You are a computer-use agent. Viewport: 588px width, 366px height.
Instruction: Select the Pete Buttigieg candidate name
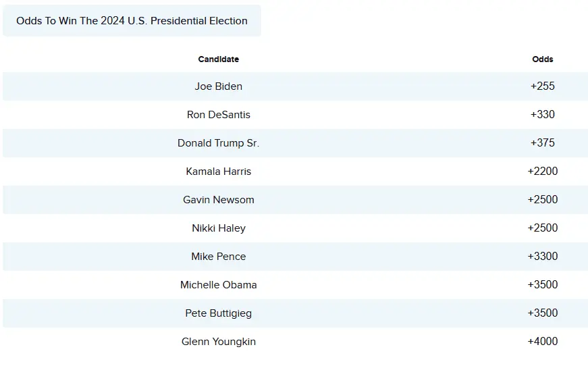218,313
